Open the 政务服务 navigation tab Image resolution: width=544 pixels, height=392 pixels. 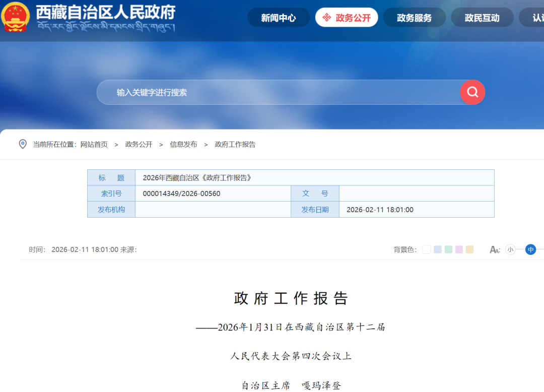[414, 18]
